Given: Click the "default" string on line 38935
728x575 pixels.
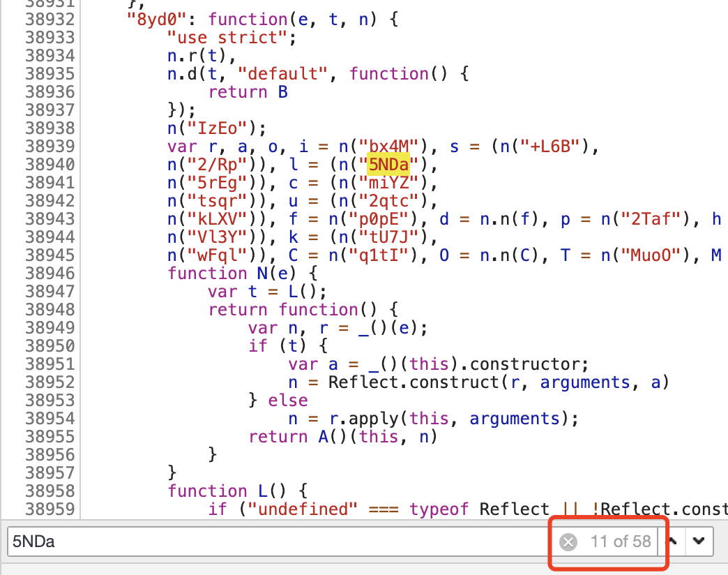Looking at the screenshot, I should [x=282, y=74].
